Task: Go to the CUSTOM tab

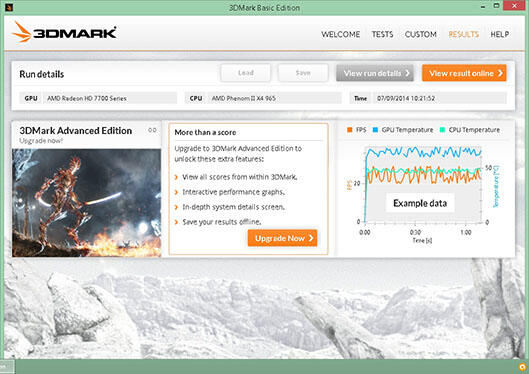Action: click(x=420, y=34)
